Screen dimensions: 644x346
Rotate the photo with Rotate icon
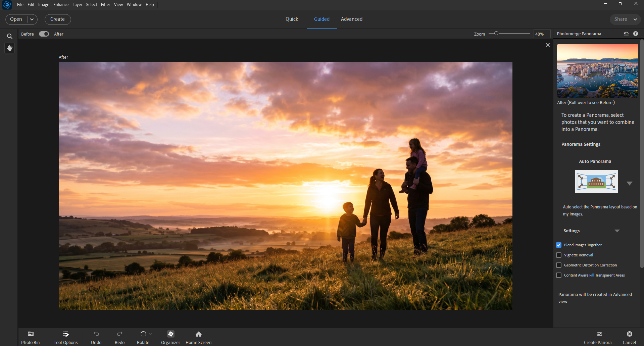click(143, 334)
